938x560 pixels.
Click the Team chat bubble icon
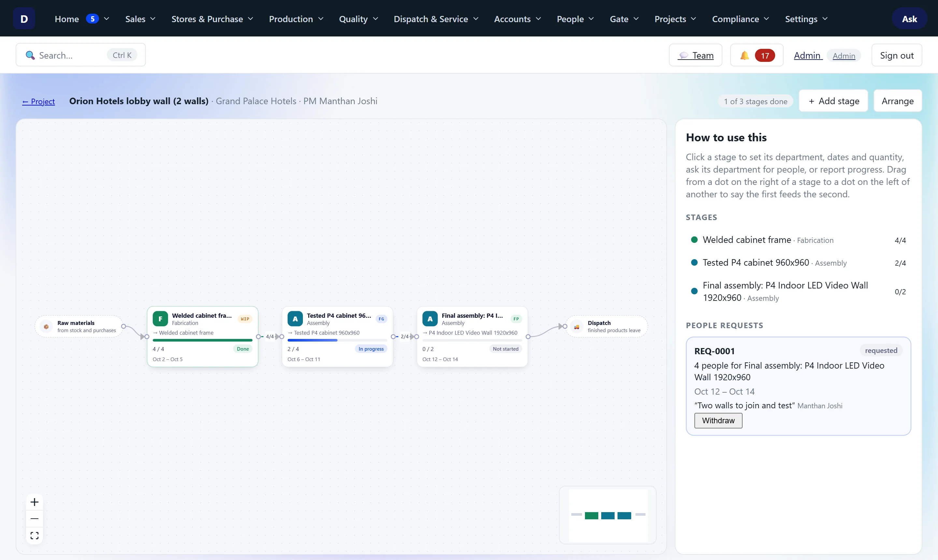684,55
